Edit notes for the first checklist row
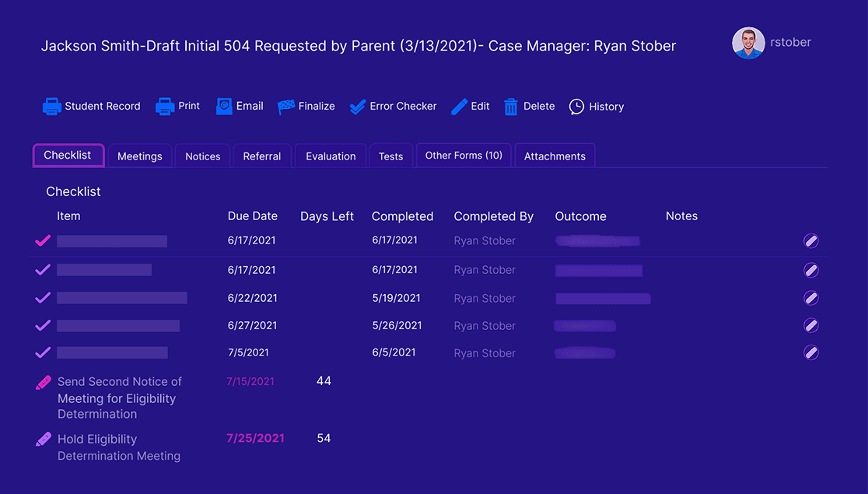868x494 pixels. point(811,240)
